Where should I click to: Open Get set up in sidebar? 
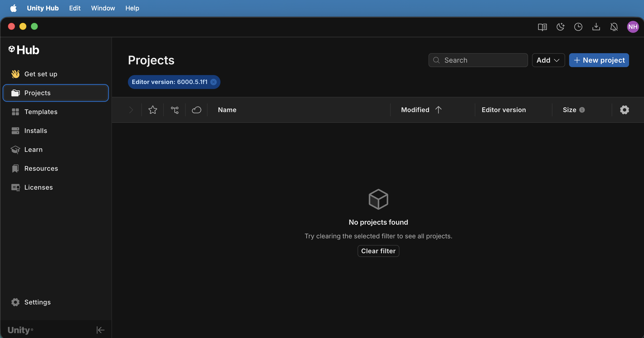pyautogui.click(x=56, y=74)
